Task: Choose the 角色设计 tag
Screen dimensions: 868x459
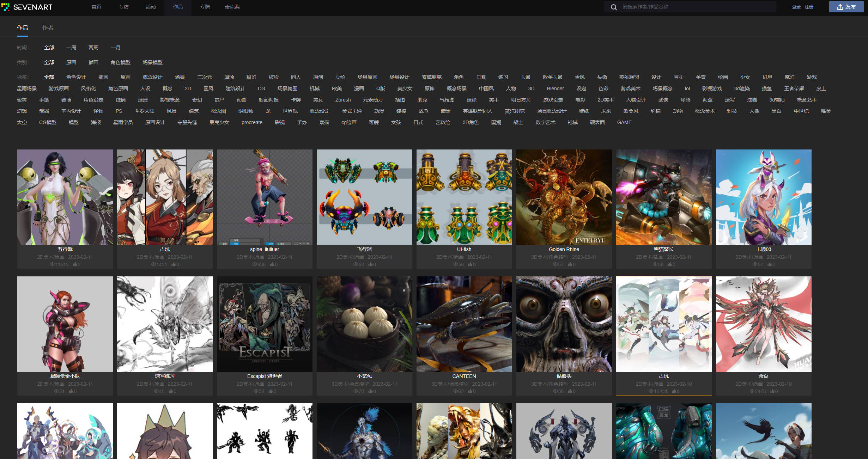Action: tap(76, 77)
